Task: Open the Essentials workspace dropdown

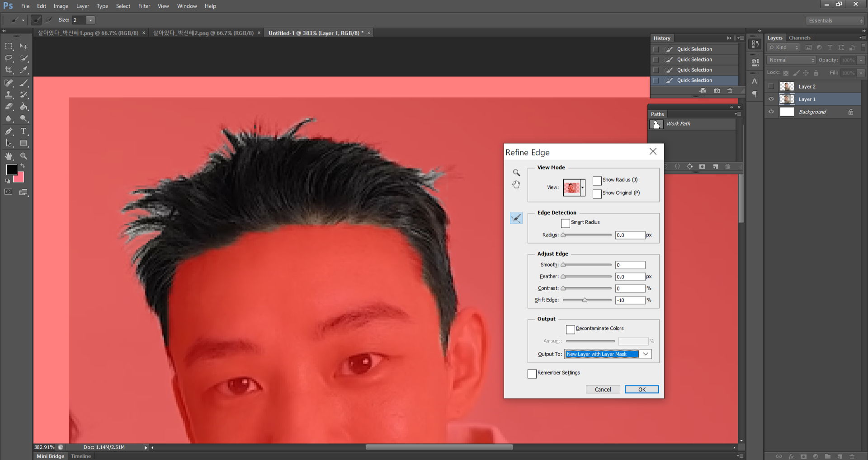Action: (x=835, y=21)
